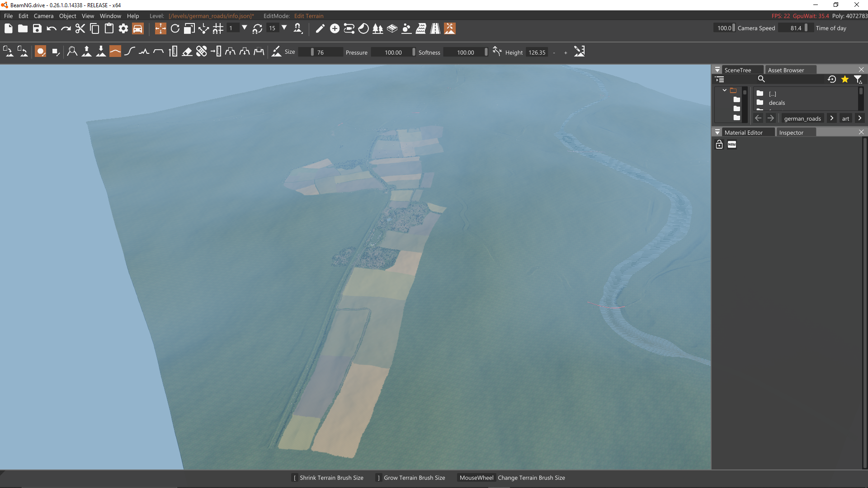
Task: Click the terrain Height value field
Action: click(x=537, y=52)
